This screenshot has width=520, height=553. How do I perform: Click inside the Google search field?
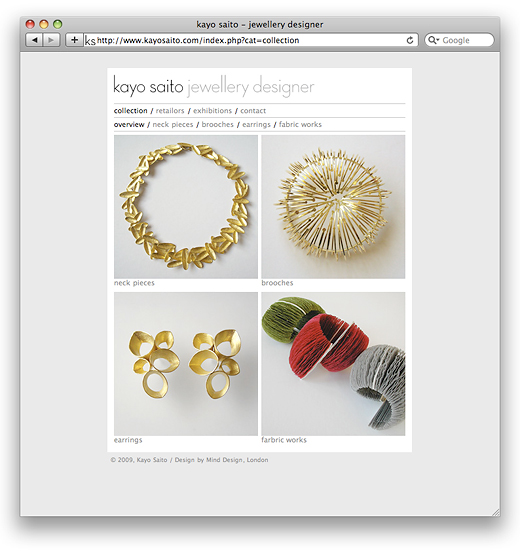459,40
